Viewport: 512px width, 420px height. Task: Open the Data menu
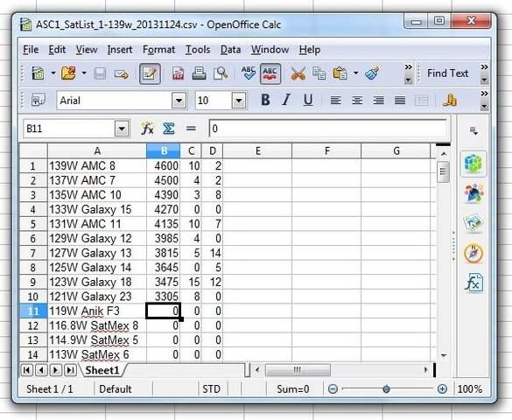click(230, 50)
